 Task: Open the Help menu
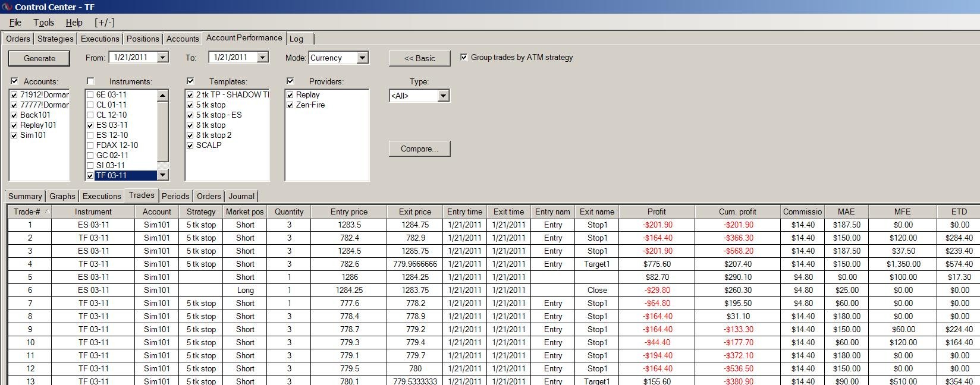[x=74, y=23]
